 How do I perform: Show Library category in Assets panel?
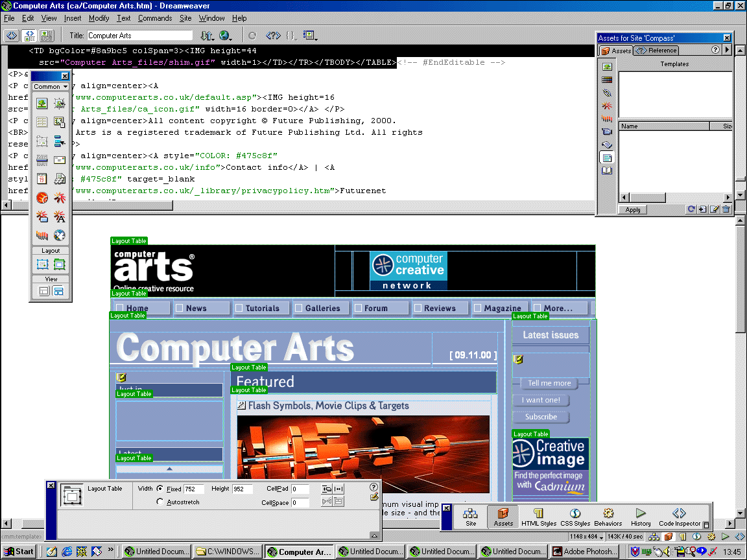click(x=607, y=170)
